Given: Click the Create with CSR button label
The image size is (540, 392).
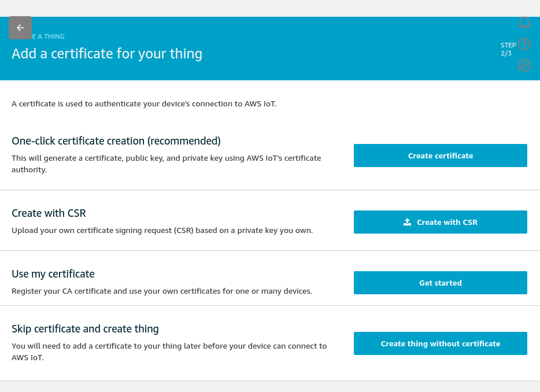Looking at the screenshot, I should tap(447, 222).
